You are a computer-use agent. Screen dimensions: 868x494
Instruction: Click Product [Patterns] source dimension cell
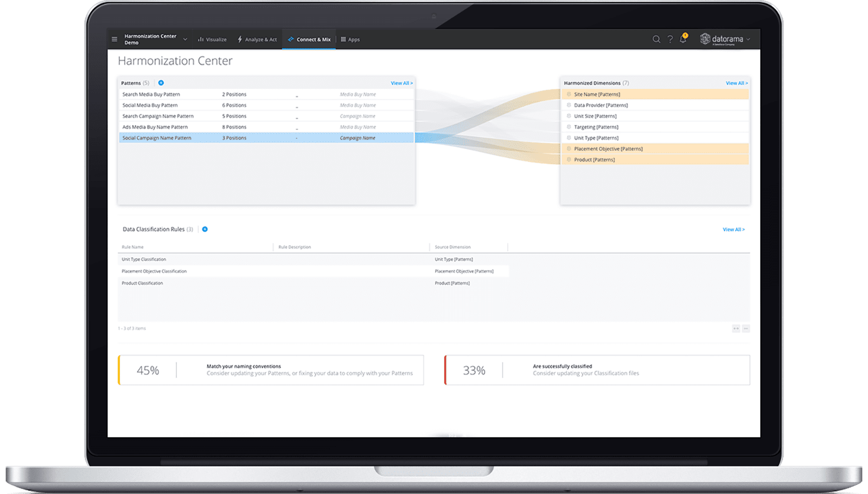point(452,283)
